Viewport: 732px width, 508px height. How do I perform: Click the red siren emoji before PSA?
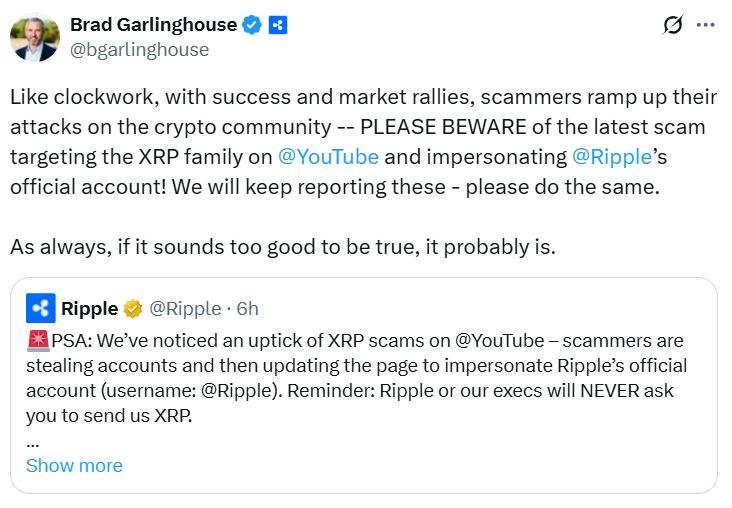tap(38, 338)
